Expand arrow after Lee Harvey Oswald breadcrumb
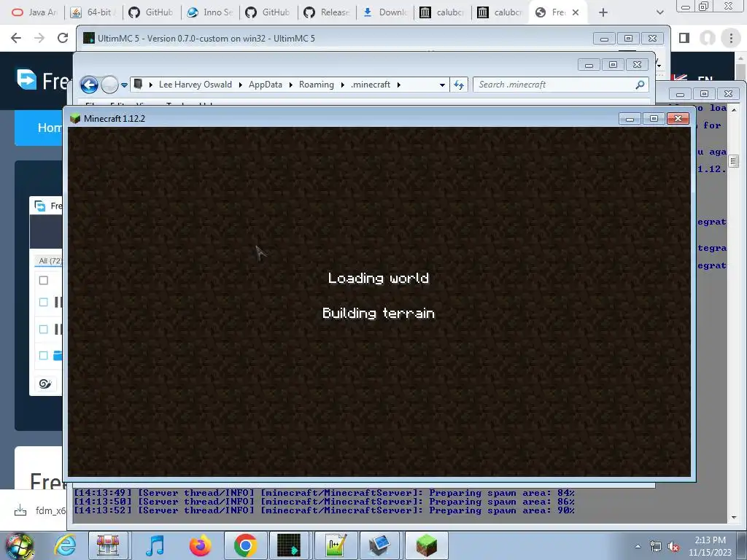The width and height of the screenshot is (747, 560). (x=241, y=85)
